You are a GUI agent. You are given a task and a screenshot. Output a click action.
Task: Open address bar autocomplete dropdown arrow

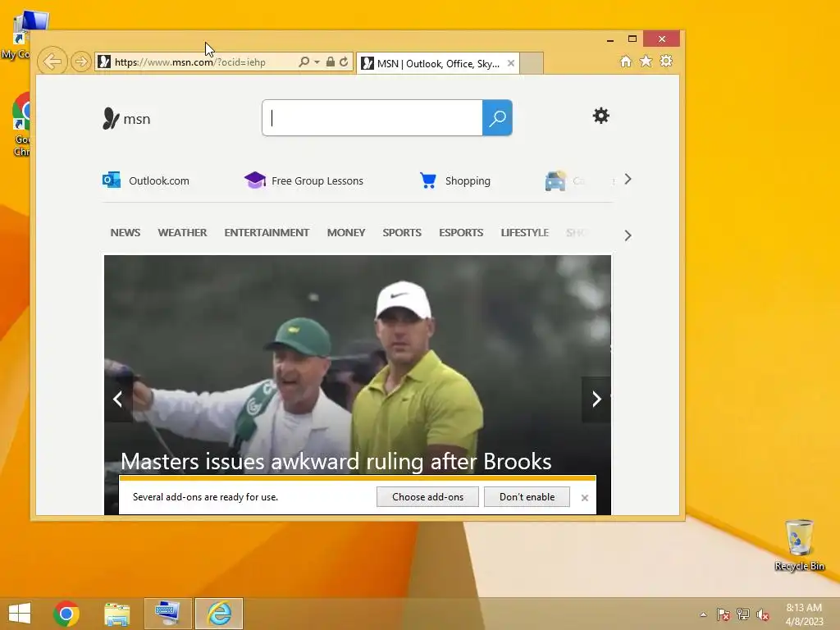[x=317, y=62]
